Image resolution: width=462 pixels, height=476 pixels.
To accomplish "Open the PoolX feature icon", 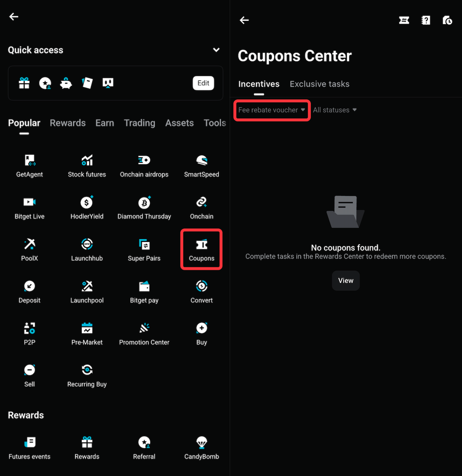I will [29, 249].
